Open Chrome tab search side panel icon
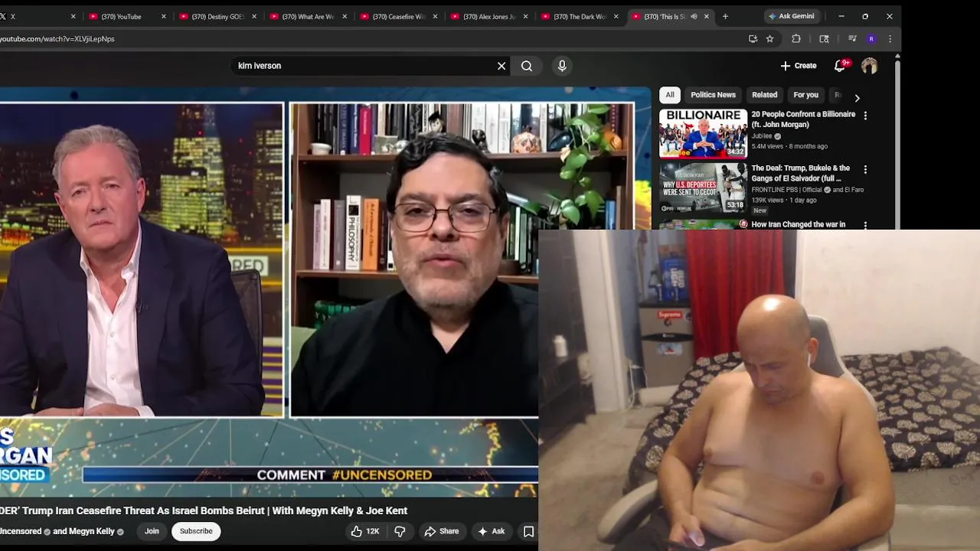This screenshot has height=551, width=980. coord(824,38)
